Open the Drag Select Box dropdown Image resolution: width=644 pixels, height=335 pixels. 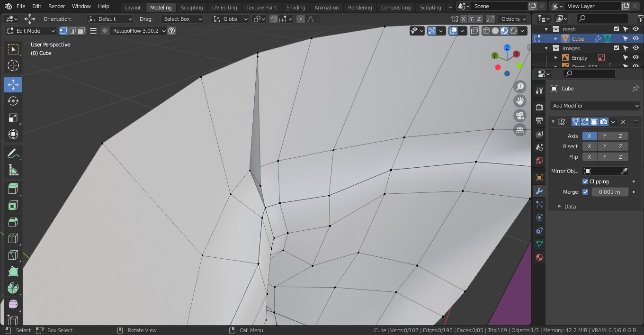pyautogui.click(x=182, y=19)
